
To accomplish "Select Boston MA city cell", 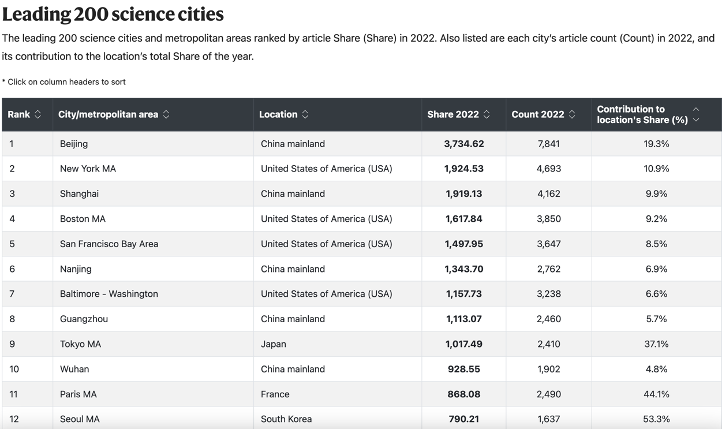I will coord(83,219).
